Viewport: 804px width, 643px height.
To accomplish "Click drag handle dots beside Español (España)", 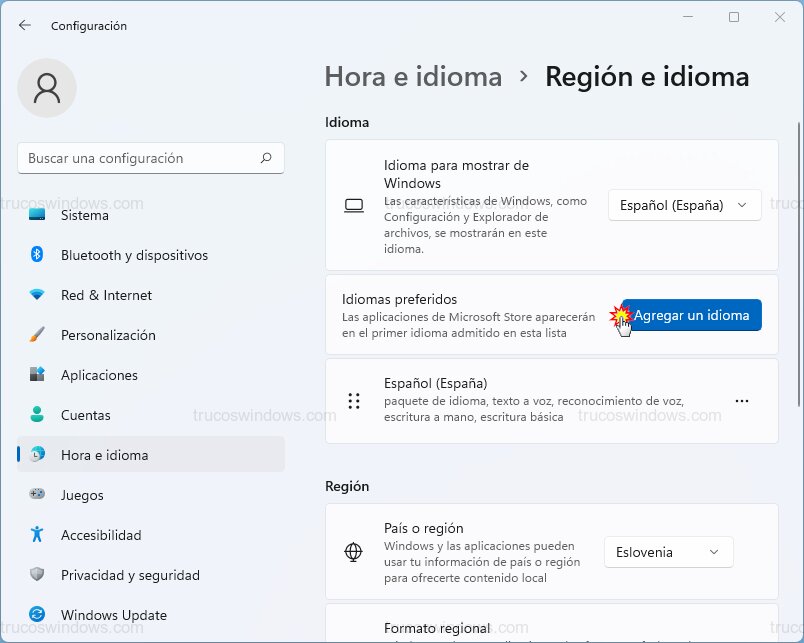I will tap(354, 401).
